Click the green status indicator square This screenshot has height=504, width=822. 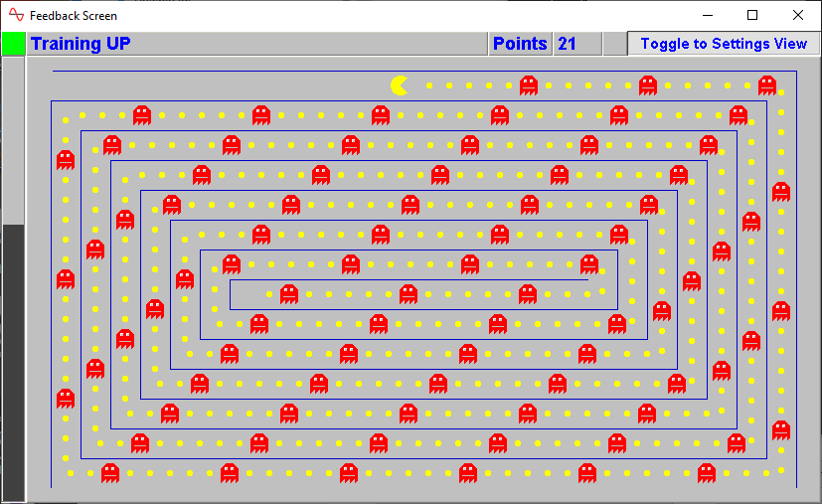pyautogui.click(x=14, y=44)
